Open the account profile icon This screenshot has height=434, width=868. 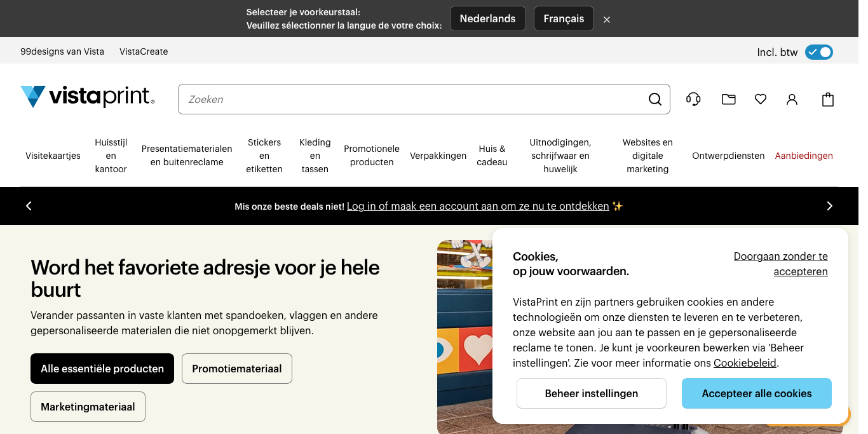(x=792, y=99)
